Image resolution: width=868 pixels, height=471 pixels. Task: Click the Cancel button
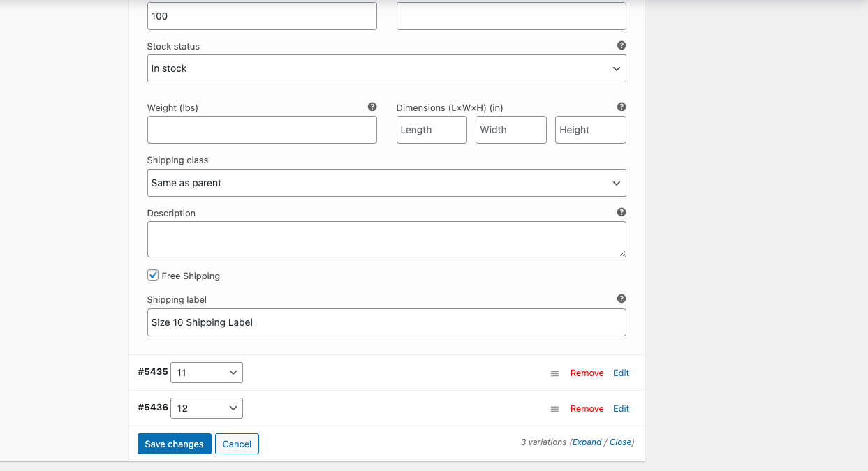point(237,444)
